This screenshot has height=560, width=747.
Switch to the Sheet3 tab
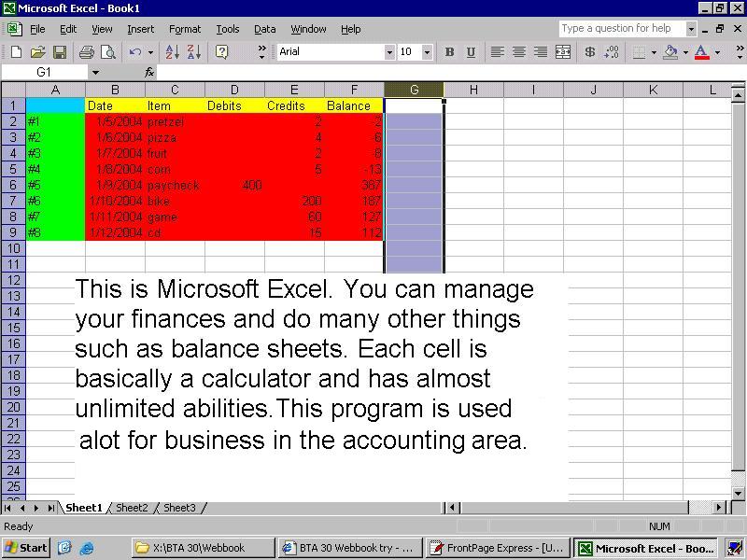click(179, 508)
